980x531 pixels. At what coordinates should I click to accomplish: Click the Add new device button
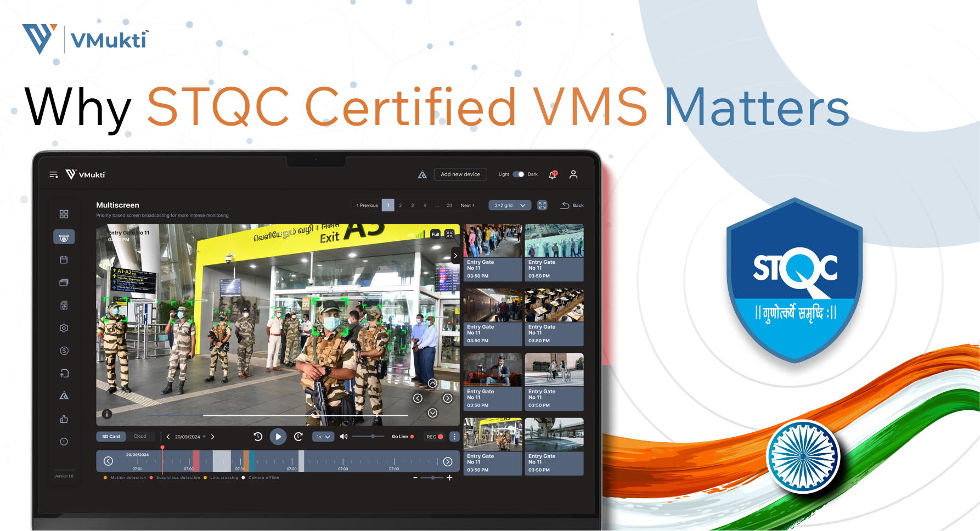[460, 174]
